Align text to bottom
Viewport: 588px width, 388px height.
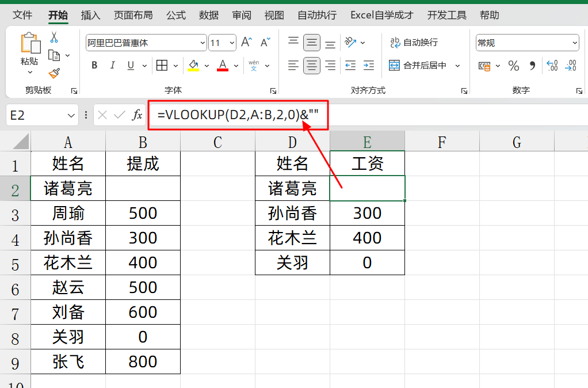330,44
